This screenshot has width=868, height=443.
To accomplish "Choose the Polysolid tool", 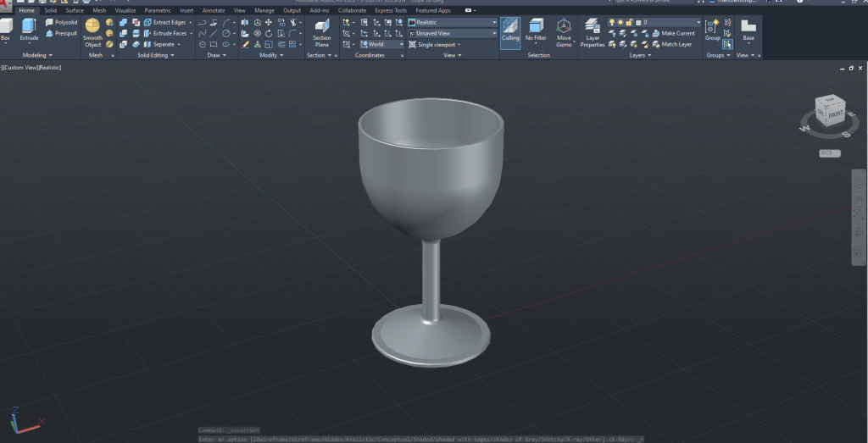I will click(61, 22).
